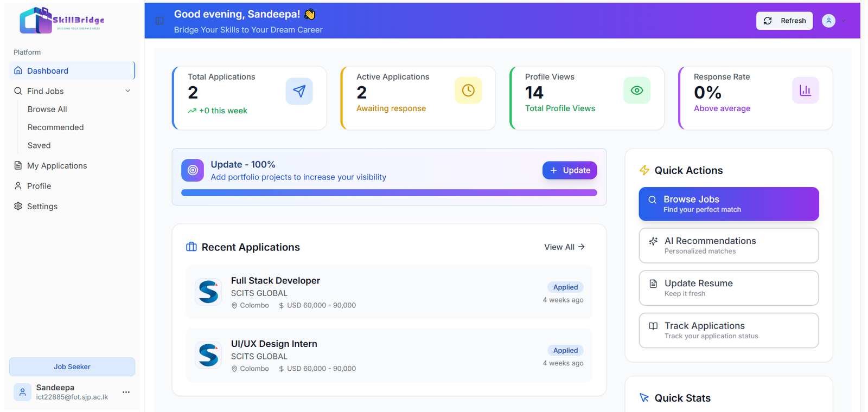This screenshot has height=412, width=868.
Task: Click the bar chart Response Rate icon
Action: 805,91
